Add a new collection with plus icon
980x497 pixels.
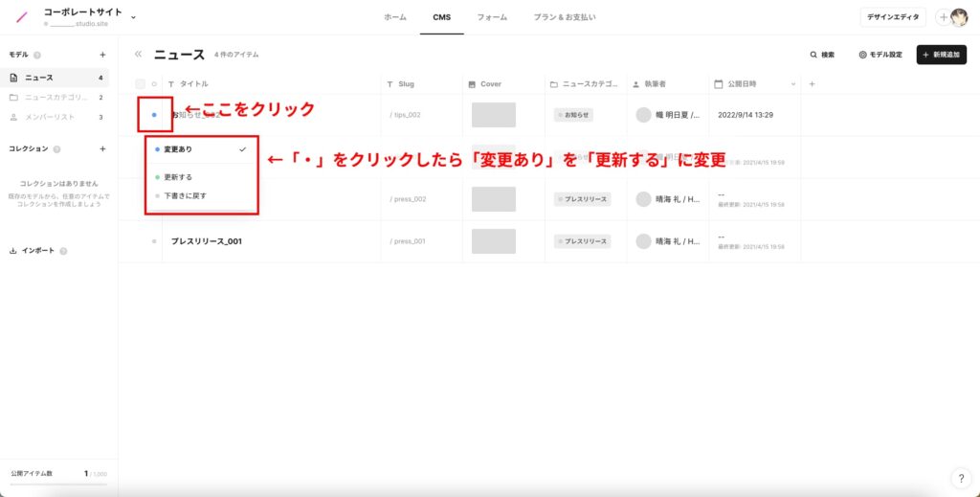[x=102, y=148]
